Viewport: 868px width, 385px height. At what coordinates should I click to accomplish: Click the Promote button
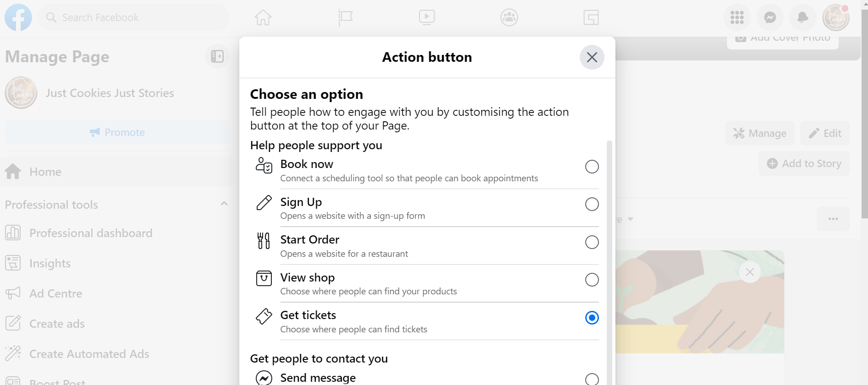tap(117, 132)
